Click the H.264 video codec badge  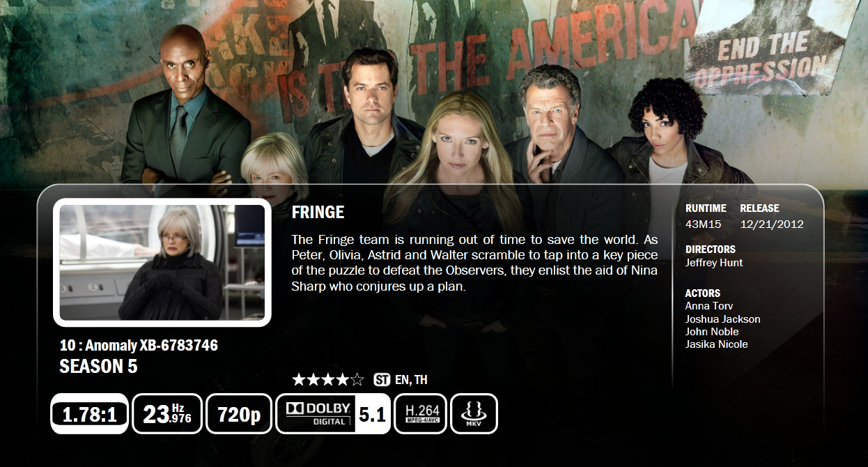tap(421, 414)
